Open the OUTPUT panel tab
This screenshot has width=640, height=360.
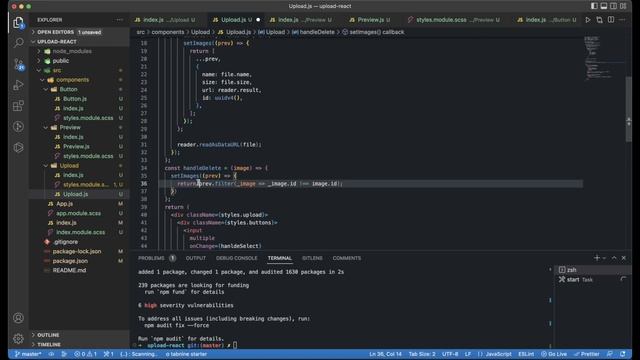(x=196, y=258)
